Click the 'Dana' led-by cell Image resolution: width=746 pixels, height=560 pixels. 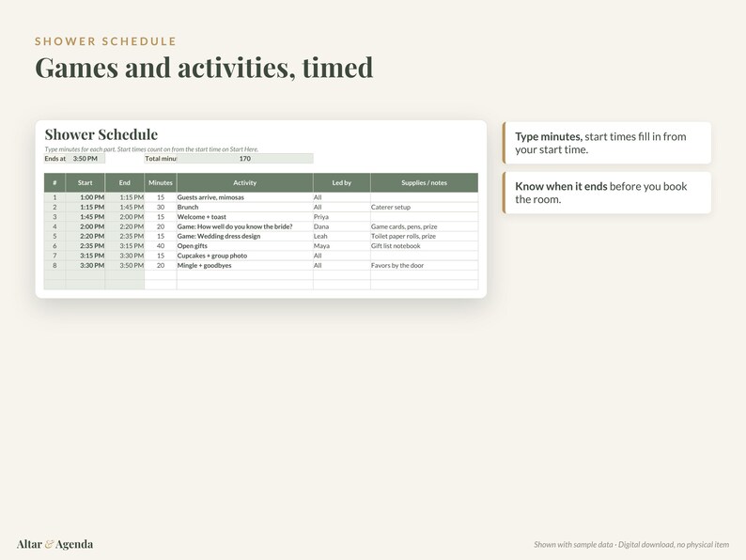(342, 226)
